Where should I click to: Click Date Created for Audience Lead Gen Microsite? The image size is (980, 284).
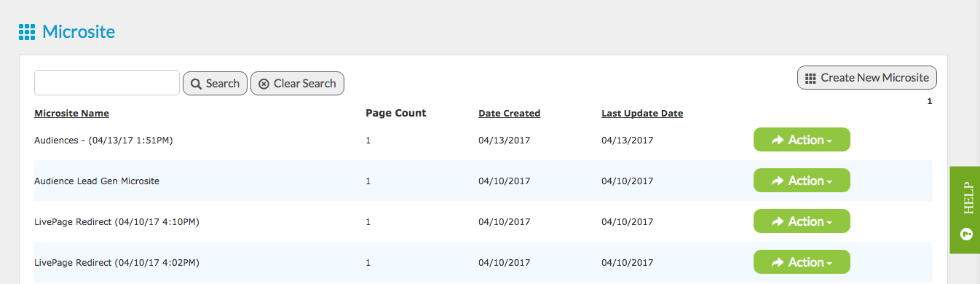pyautogui.click(x=505, y=181)
